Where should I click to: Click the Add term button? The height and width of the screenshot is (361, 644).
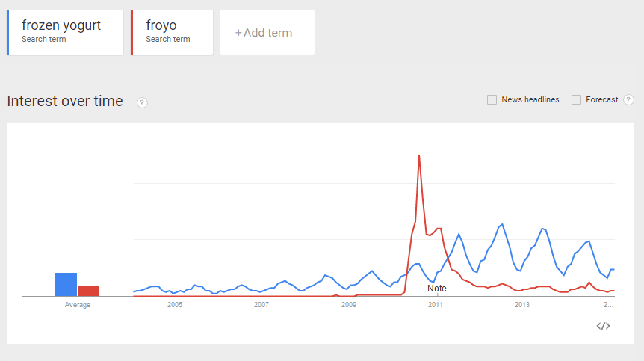[267, 32]
